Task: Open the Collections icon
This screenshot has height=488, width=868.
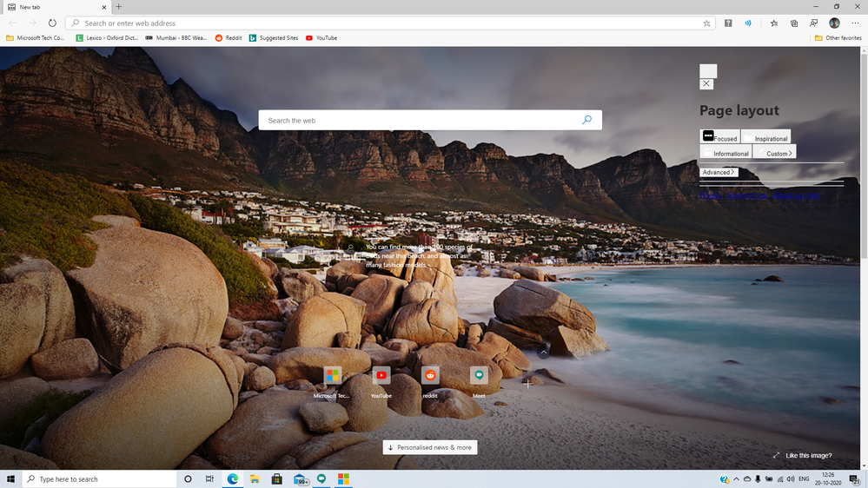Action: pyautogui.click(x=794, y=23)
